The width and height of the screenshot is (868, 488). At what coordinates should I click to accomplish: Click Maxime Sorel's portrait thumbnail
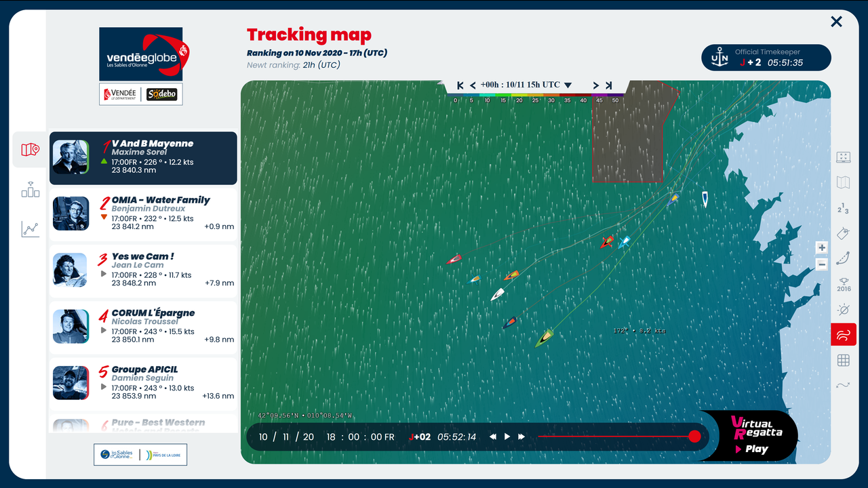coord(71,157)
